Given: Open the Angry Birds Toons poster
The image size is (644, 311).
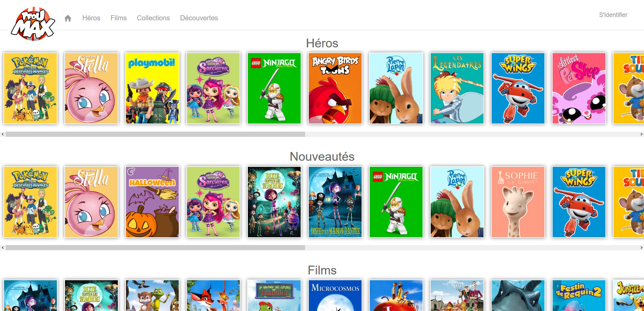Looking at the screenshot, I should 335,88.
